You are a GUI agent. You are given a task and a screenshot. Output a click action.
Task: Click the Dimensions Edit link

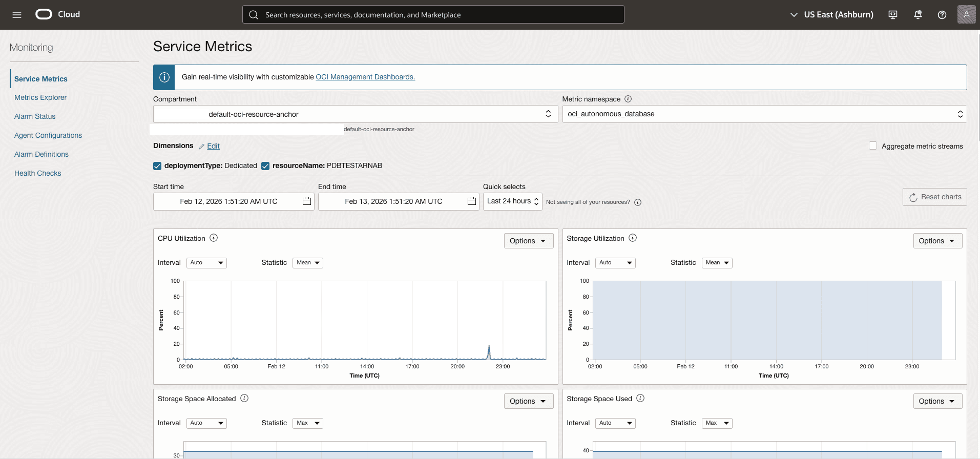pyautogui.click(x=213, y=146)
